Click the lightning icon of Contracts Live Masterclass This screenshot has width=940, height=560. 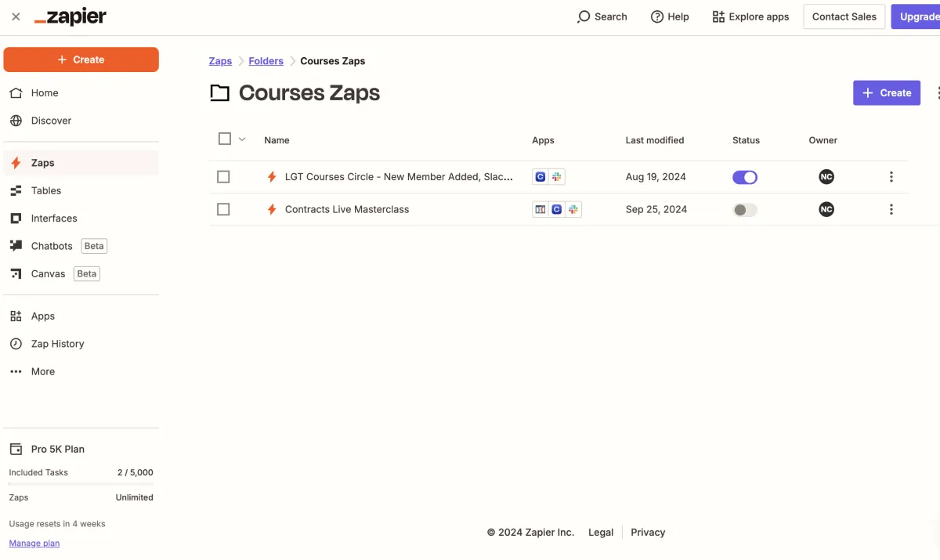[272, 209]
